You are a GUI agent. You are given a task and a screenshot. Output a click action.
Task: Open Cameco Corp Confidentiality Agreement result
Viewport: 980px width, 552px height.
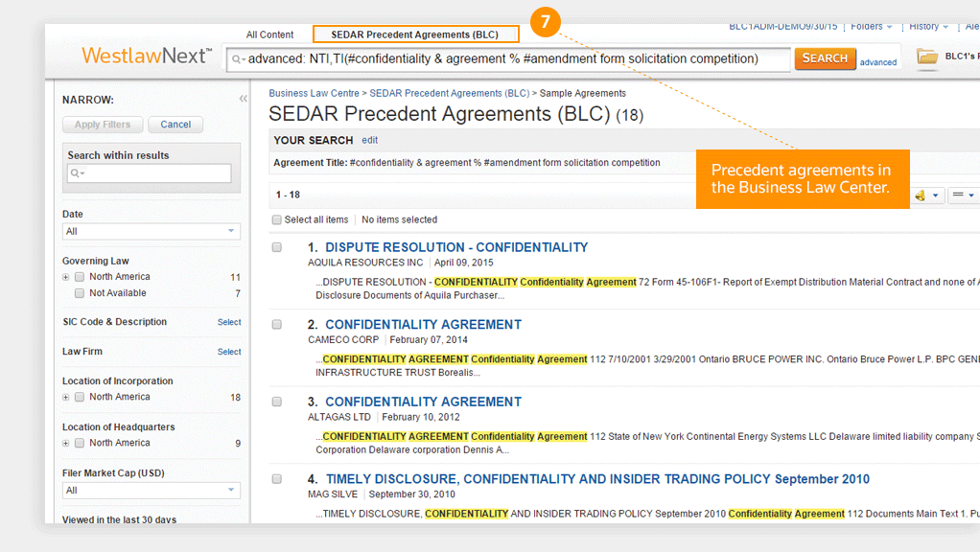423,325
